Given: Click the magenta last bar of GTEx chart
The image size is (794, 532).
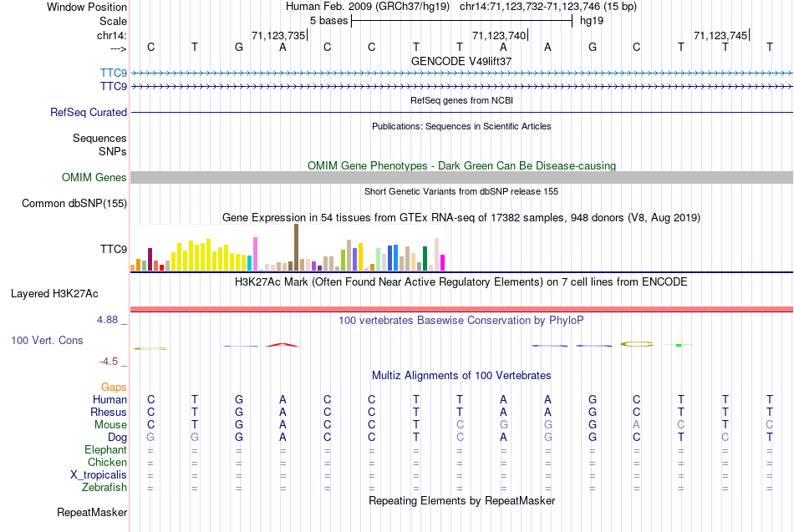Looking at the screenshot, I should 443,263.
